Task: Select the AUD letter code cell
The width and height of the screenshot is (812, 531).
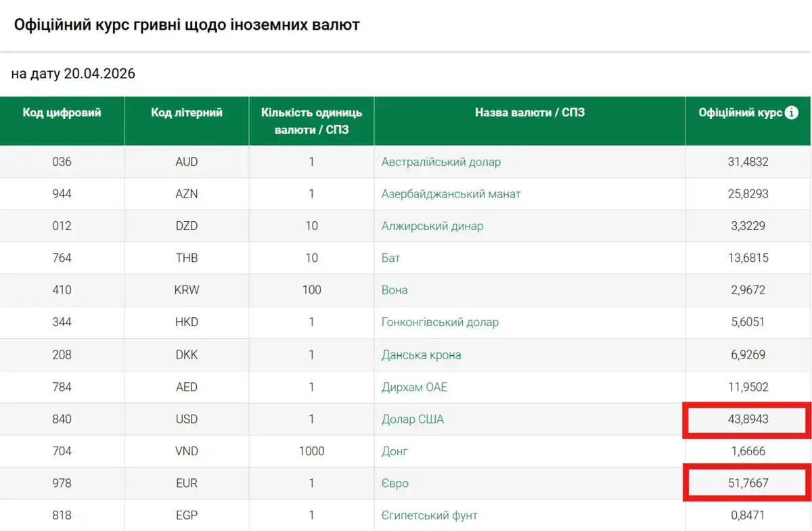Action: (187, 162)
